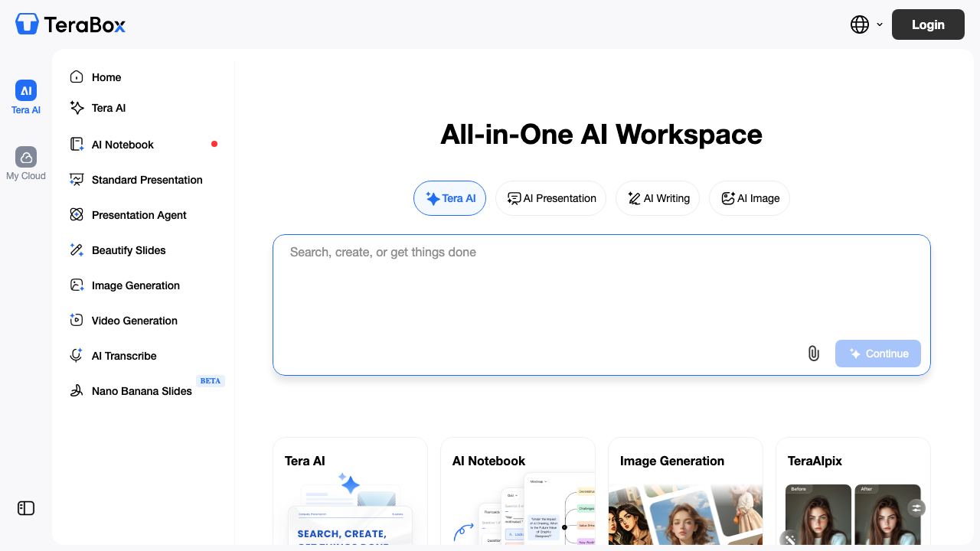The width and height of the screenshot is (980, 551).
Task: Click the Continue button
Action: pyautogui.click(x=878, y=354)
